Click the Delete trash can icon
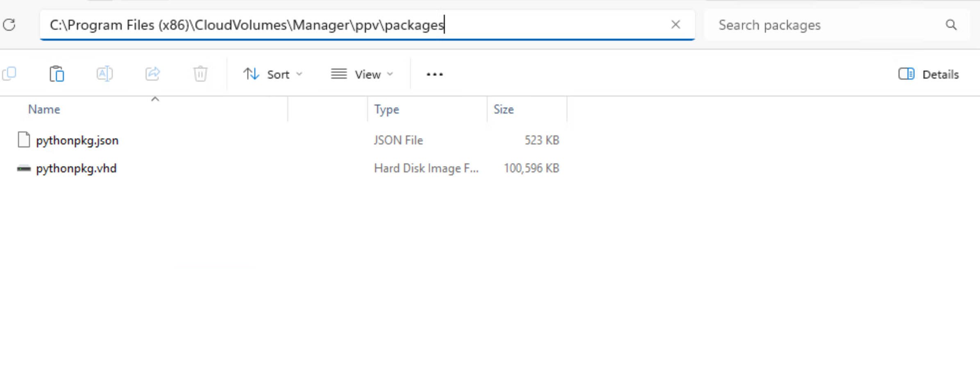 pyautogui.click(x=200, y=74)
